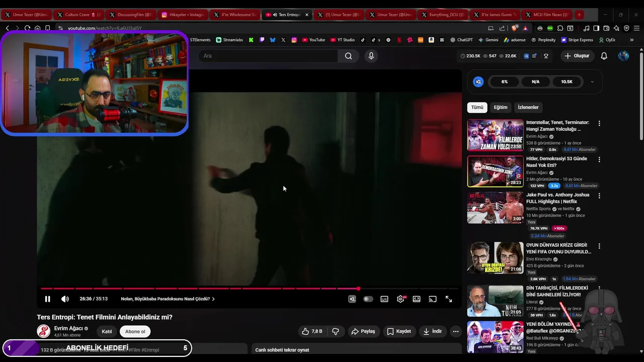Image resolution: width=644 pixels, height=362 pixels.
Task: Switch to the Culture Crave browser tab
Action: [78, 15]
